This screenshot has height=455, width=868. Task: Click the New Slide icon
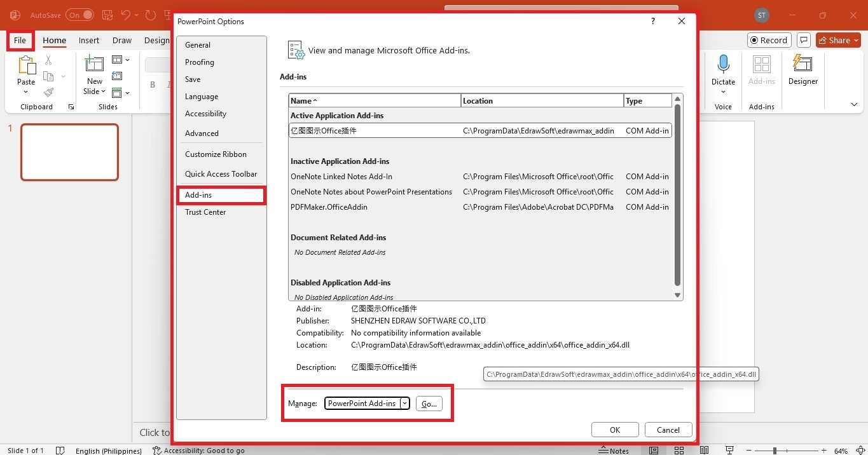[95, 64]
